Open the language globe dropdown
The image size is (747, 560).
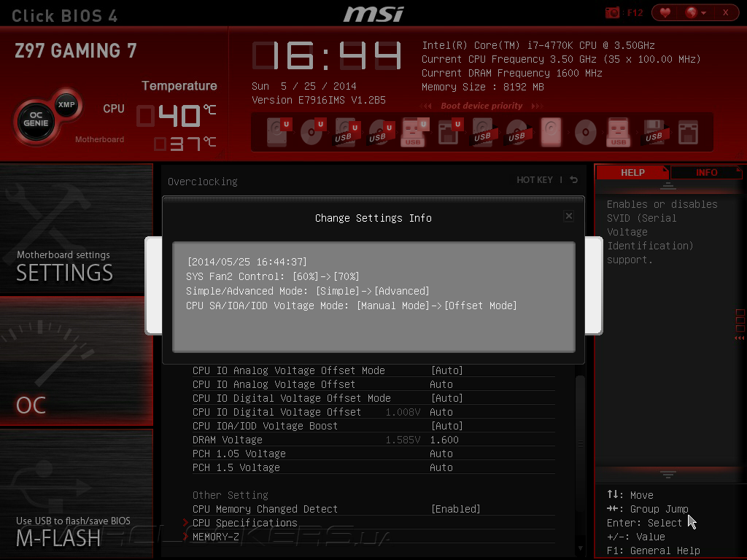click(695, 13)
